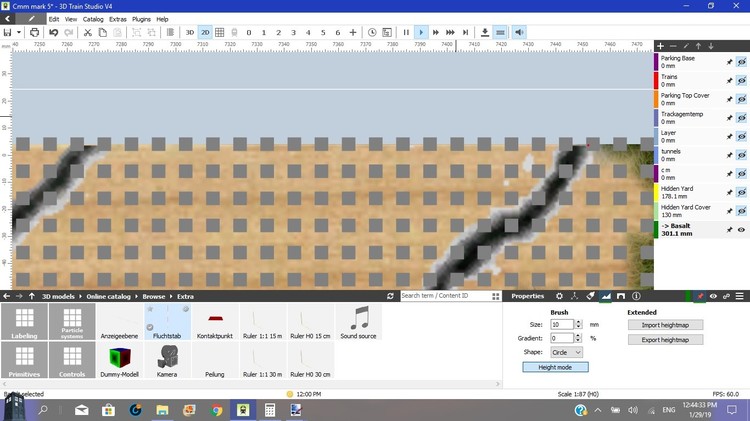Open the save options dropdown arrow
The image size is (750, 421).
coord(19,33)
